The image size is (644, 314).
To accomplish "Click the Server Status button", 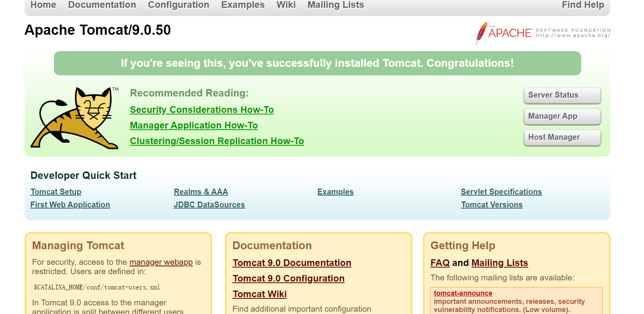I will [562, 95].
